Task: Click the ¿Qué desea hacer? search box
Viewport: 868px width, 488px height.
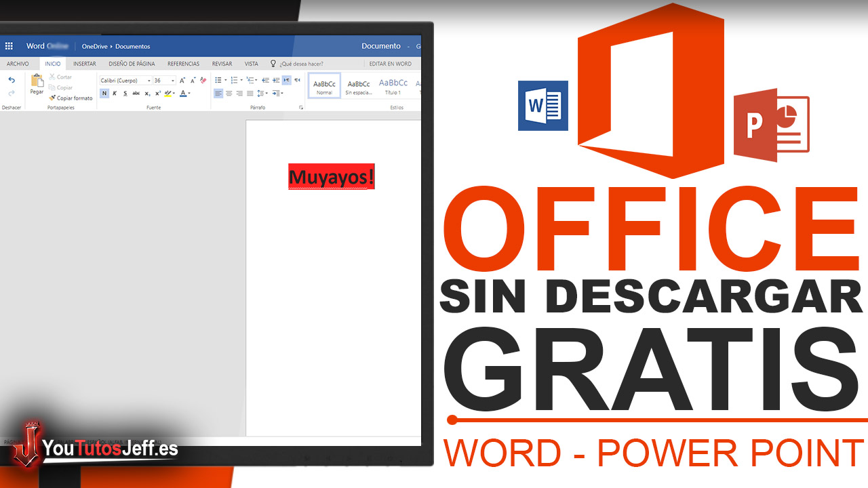Action: pyautogui.click(x=302, y=64)
